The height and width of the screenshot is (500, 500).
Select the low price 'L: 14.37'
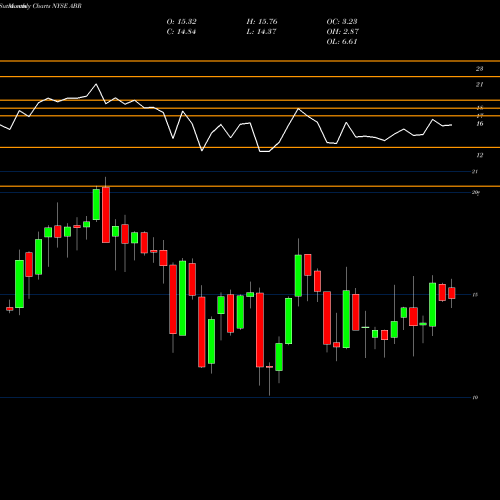[261, 32]
